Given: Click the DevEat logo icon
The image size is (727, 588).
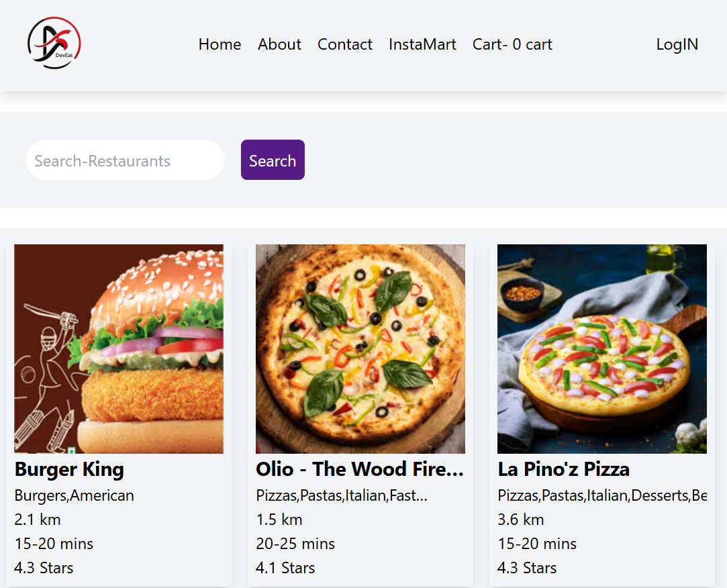Looking at the screenshot, I should (x=54, y=43).
